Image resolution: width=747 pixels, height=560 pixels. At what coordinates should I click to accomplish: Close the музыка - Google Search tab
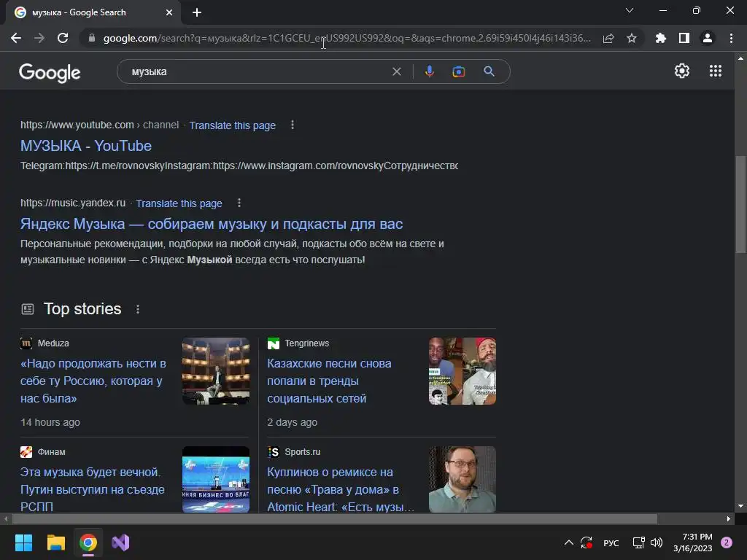(x=169, y=12)
